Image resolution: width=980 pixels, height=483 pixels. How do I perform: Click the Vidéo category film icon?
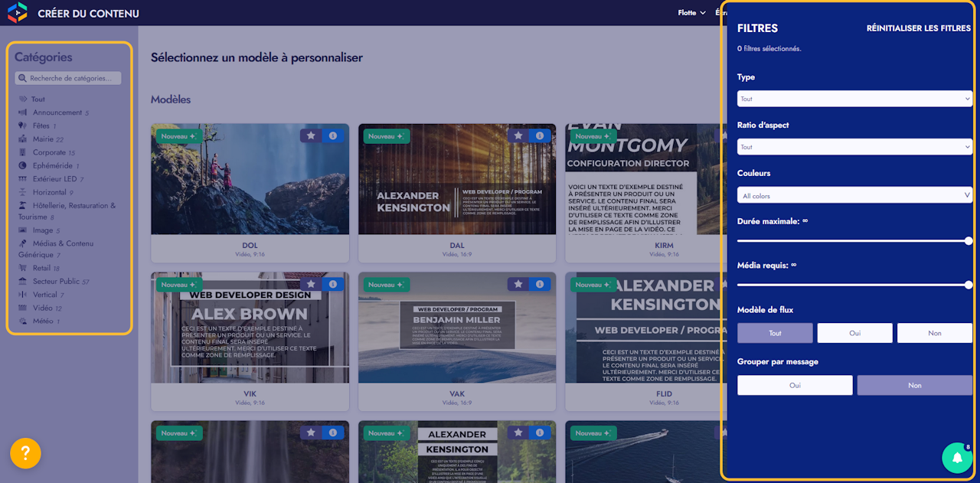(22, 308)
